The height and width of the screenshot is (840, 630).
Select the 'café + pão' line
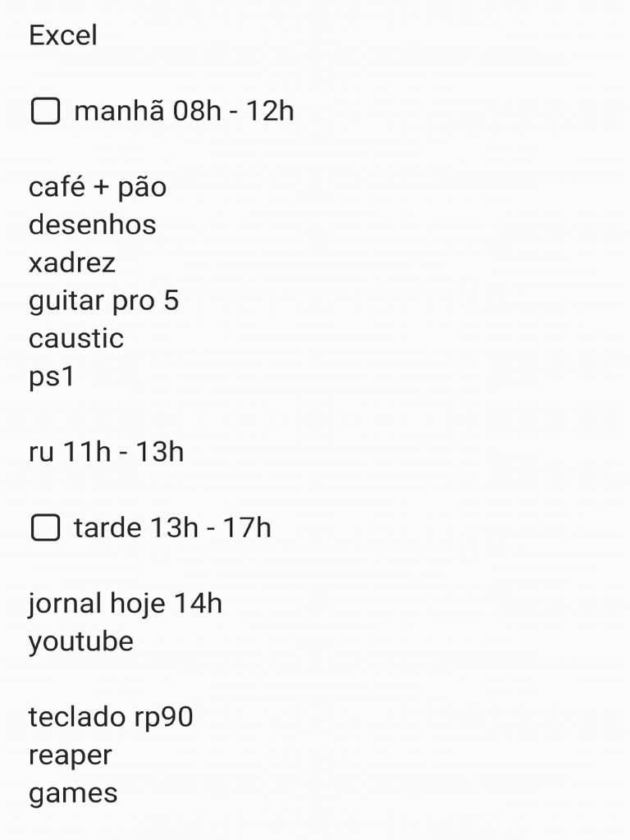98,187
